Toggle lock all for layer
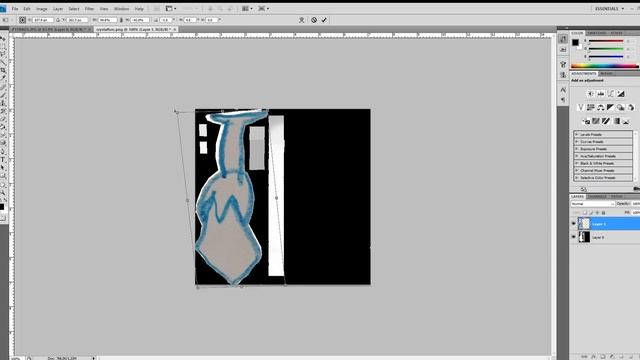 pyautogui.click(x=603, y=213)
